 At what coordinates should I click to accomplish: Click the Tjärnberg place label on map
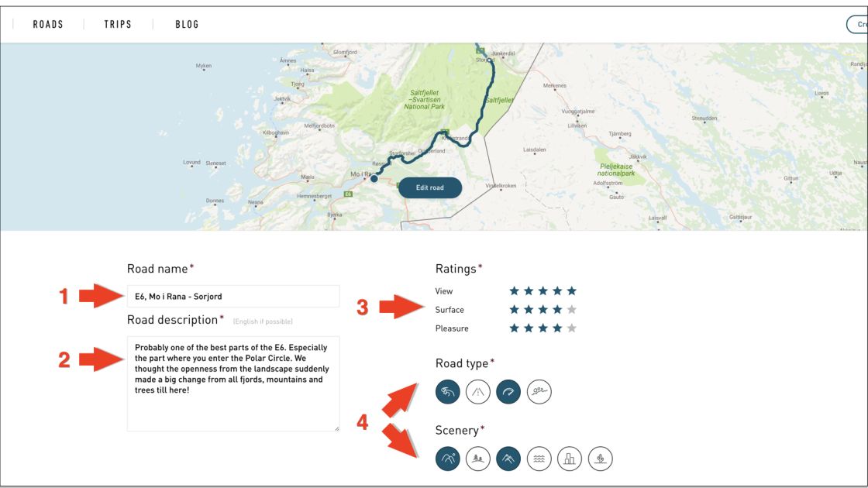619,133
